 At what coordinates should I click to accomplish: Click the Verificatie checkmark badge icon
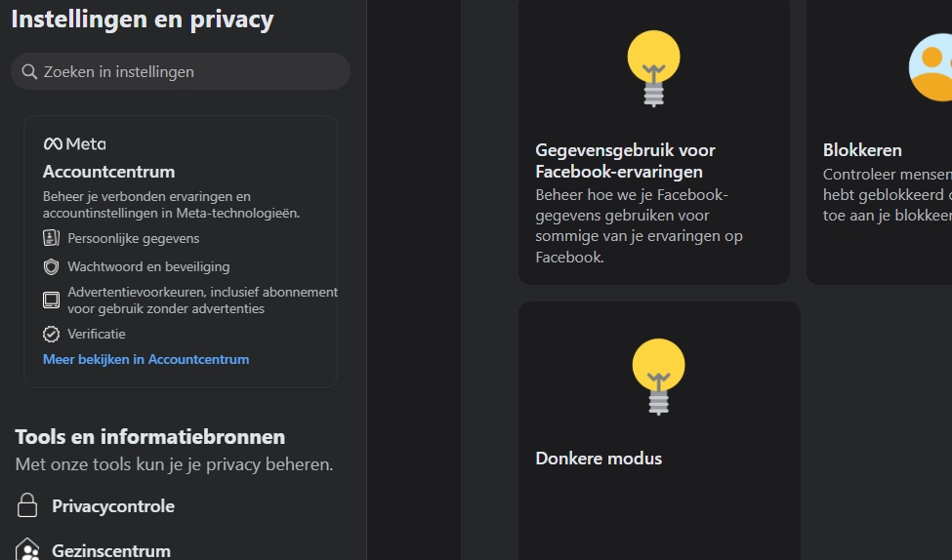point(52,334)
